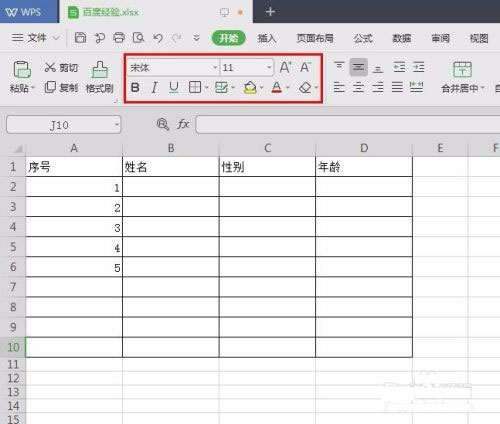Switch to the 插入 ribbon tab
The image size is (500, 424).
pos(267,38)
